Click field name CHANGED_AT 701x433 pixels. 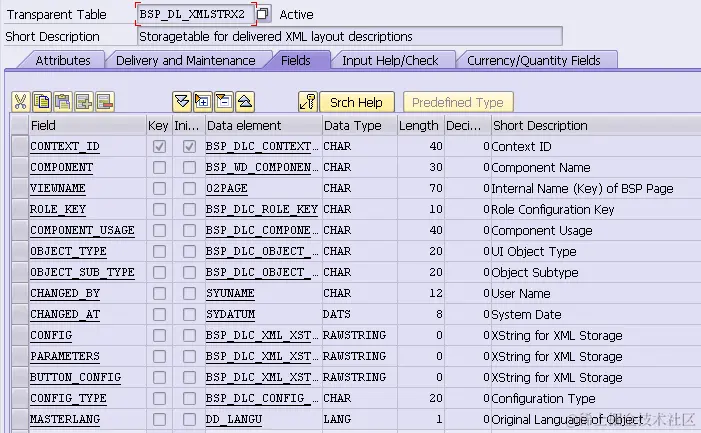(x=65, y=315)
